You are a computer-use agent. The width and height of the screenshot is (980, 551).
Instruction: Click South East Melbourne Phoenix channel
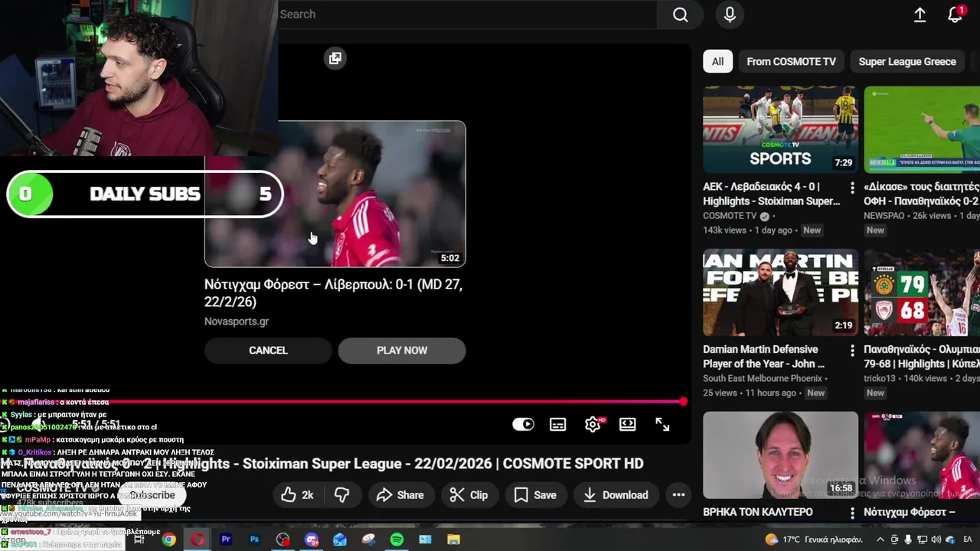(x=763, y=379)
